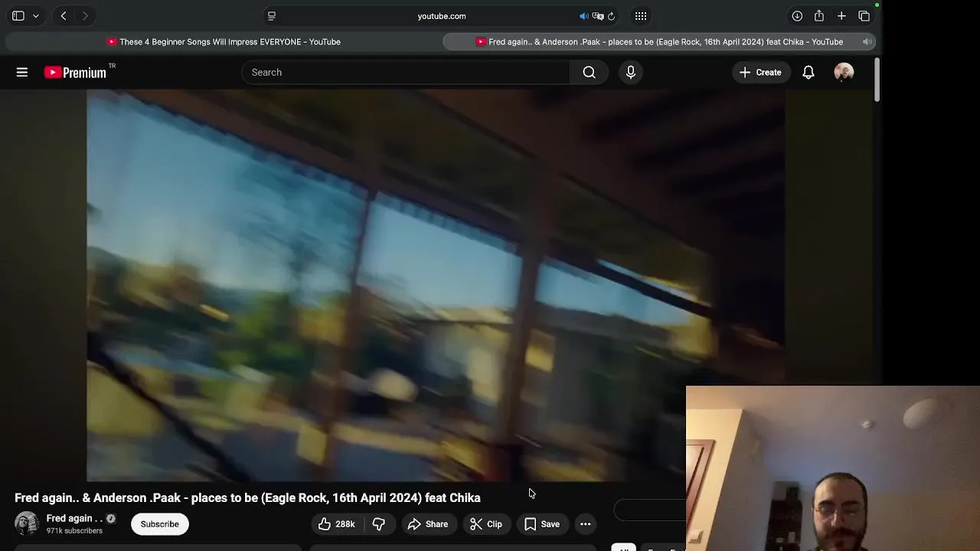Start voice search with microphone
The width and height of the screenshot is (980, 551).
[x=631, y=72]
